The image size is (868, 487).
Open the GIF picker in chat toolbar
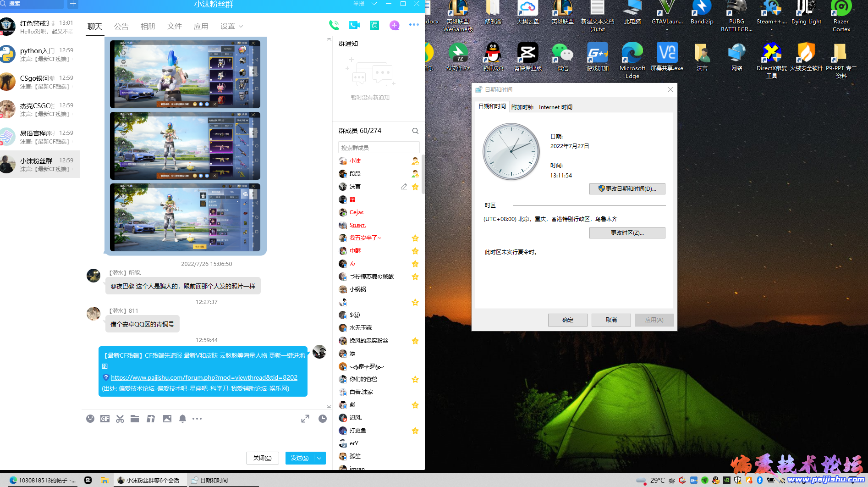click(x=105, y=419)
